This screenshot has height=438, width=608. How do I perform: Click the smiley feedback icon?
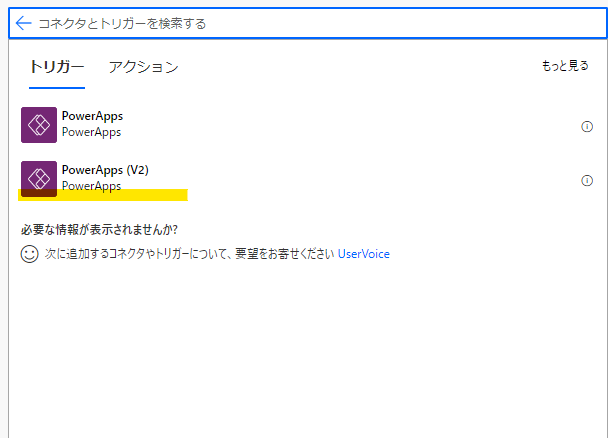click(29, 254)
